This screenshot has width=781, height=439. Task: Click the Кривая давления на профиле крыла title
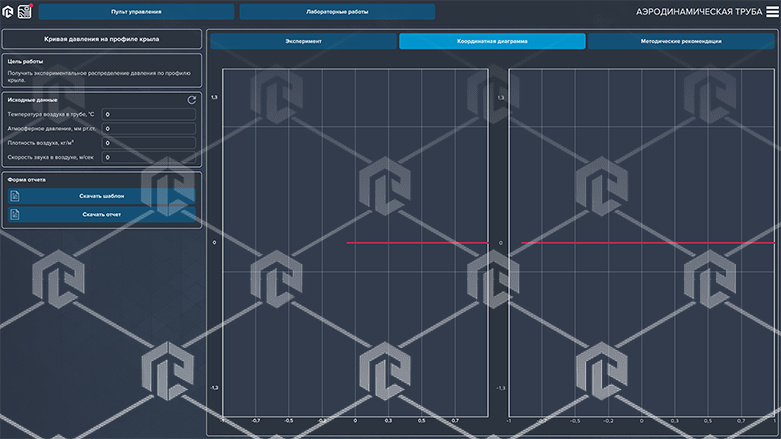coord(102,39)
